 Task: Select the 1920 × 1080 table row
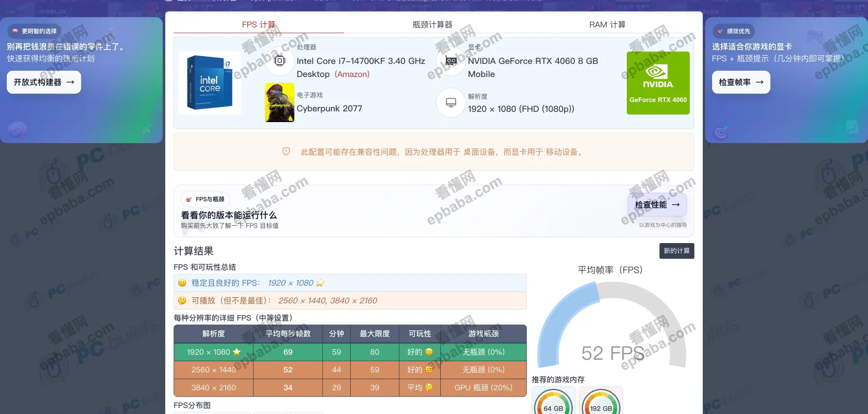coord(350,352)
